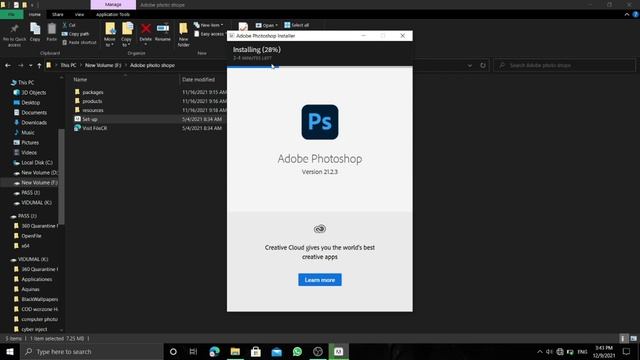Viewport: 640px width, 360px height.
Task: Switch to the View ribbon tab
Action: pyautogui.click(x=79, y=14)
